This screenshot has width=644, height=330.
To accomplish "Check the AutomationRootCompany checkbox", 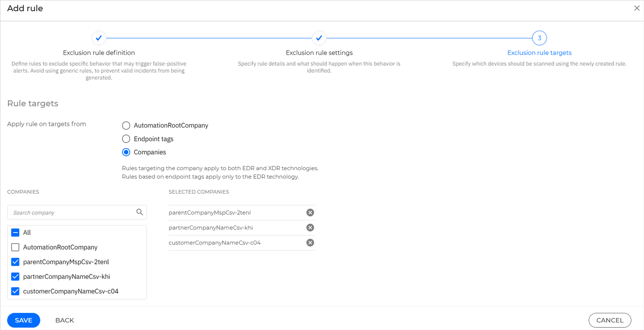I will [15, 247].
